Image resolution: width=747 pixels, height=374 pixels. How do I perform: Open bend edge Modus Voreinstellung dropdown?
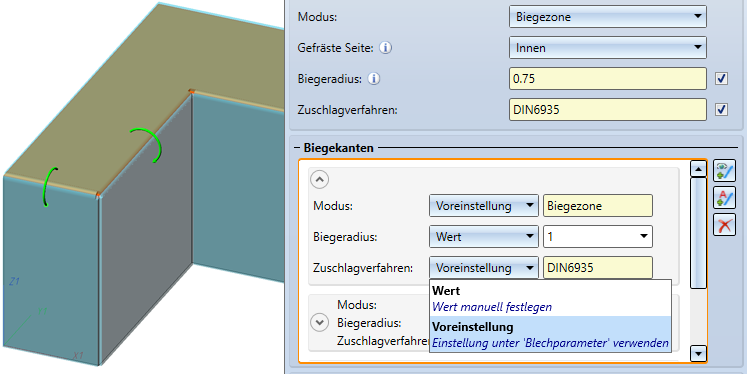pyautogui.click(x=484, y=206)
